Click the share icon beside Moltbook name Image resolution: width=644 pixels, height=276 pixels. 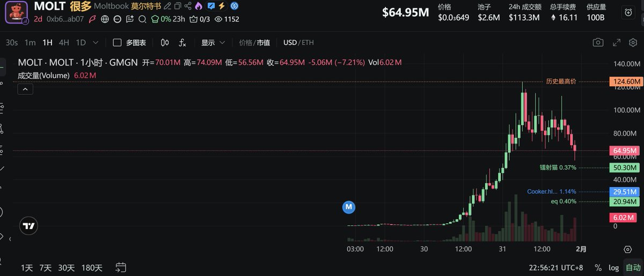coord(188,6)
